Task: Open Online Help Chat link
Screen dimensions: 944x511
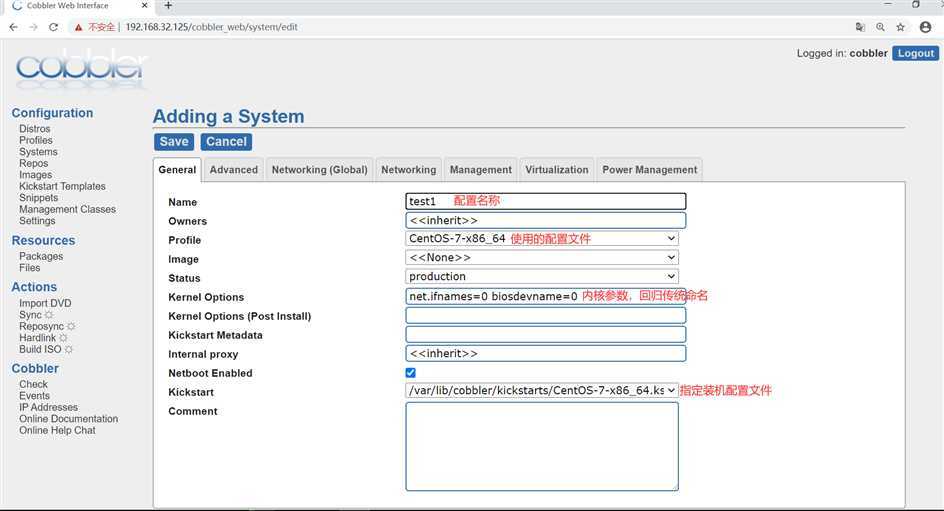Action: tap(57, 430)
